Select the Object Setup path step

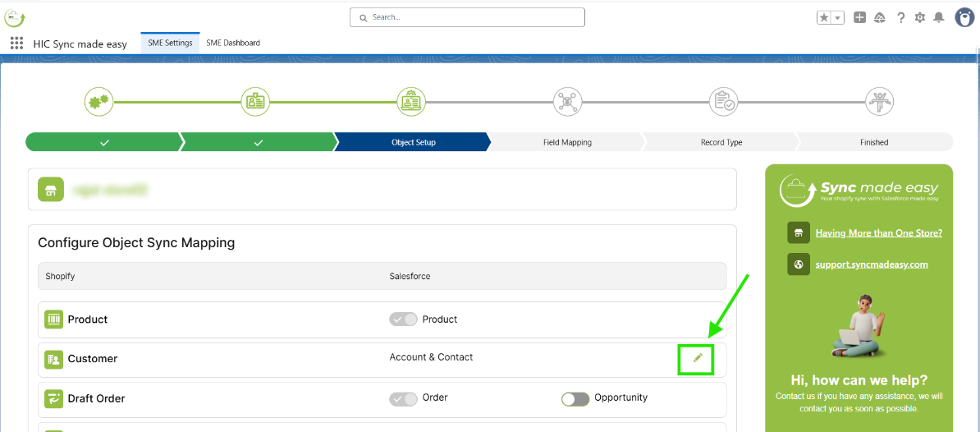tap(413, 142)
